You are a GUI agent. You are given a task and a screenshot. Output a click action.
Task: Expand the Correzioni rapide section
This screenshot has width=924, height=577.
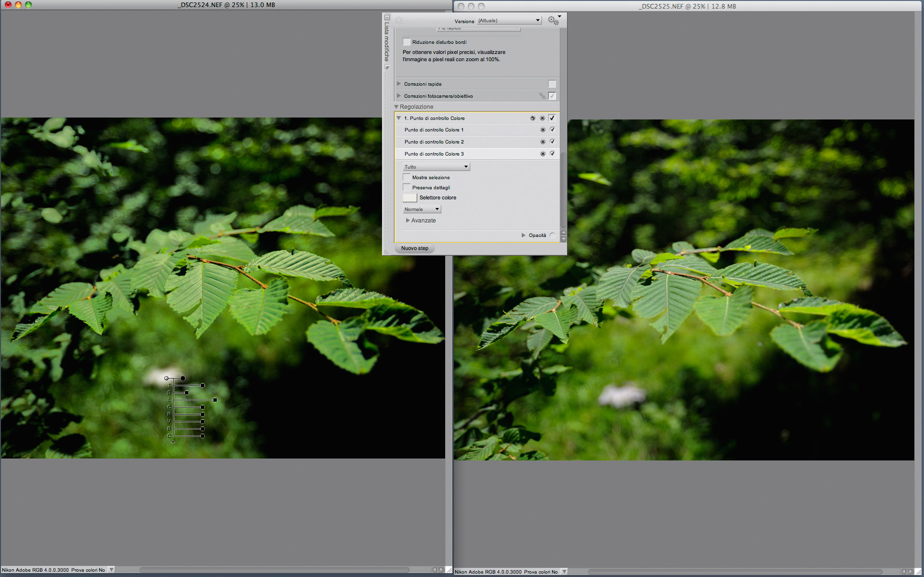coord(399,84)
